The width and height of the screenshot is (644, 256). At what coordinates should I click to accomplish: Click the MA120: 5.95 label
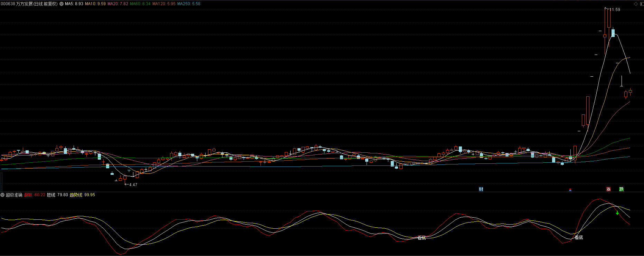pos(164,4)
